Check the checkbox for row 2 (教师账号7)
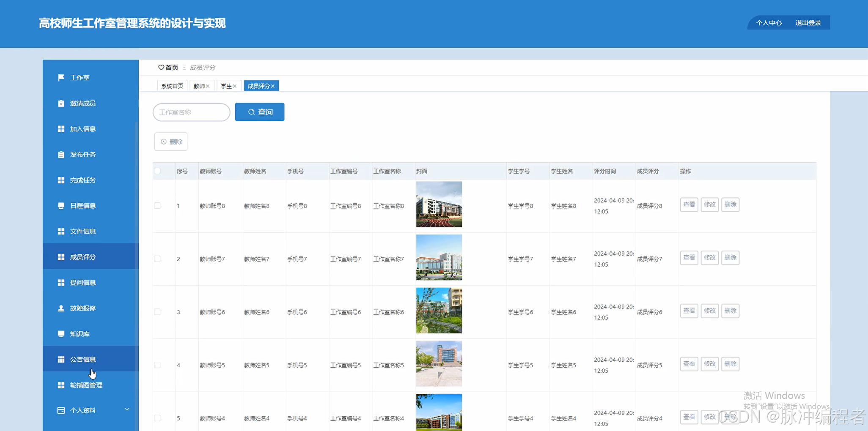The height and width of the screenshot is (431, 868). 157,259
